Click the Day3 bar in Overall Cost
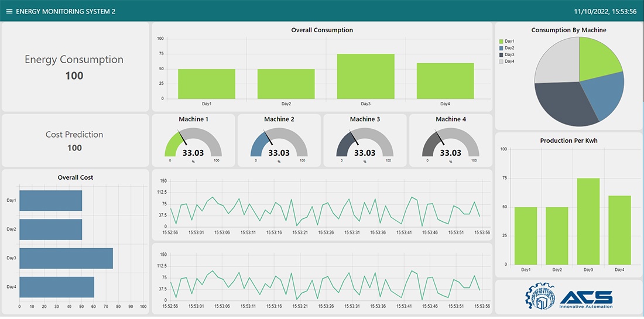This screenshot has height=319, width=644. pos(66,258)
